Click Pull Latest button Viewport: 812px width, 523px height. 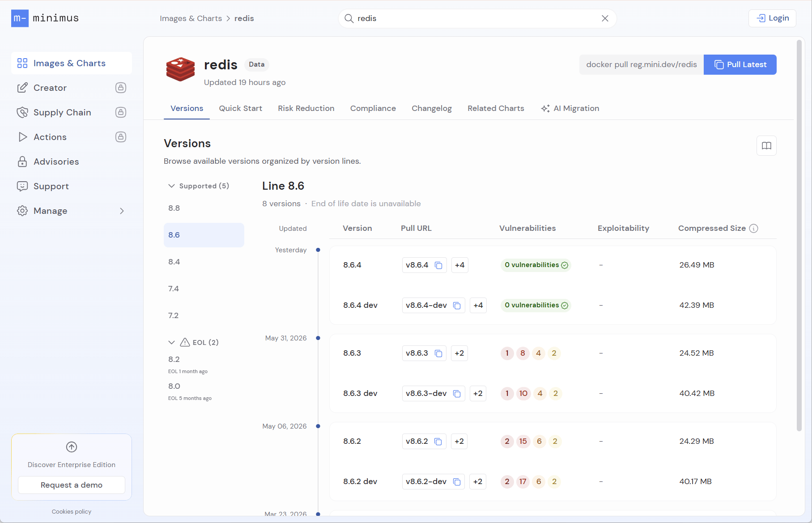(x=740, y=64)
